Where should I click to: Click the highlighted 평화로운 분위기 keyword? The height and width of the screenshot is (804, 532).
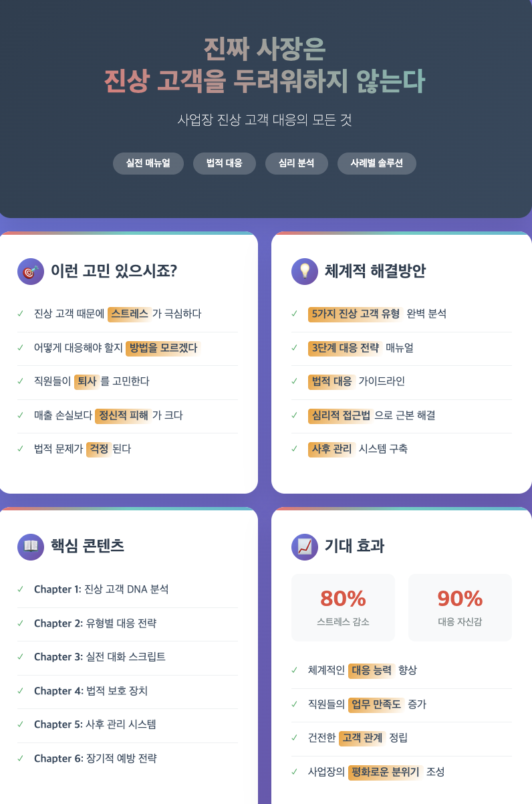(x=386, y=772)
